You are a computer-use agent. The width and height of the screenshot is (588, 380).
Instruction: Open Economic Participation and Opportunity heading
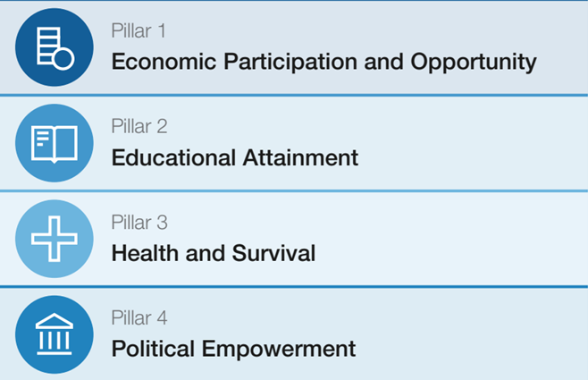(x=323, y=62)
